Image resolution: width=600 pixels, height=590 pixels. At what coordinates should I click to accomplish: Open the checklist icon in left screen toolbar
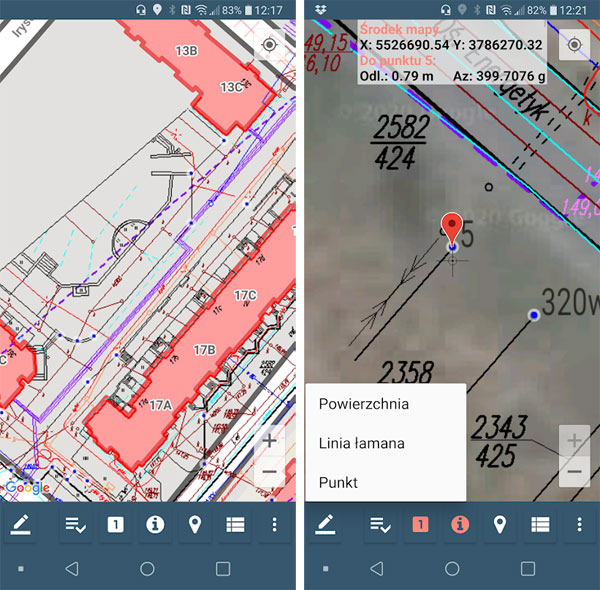click(x=75, y=525)
